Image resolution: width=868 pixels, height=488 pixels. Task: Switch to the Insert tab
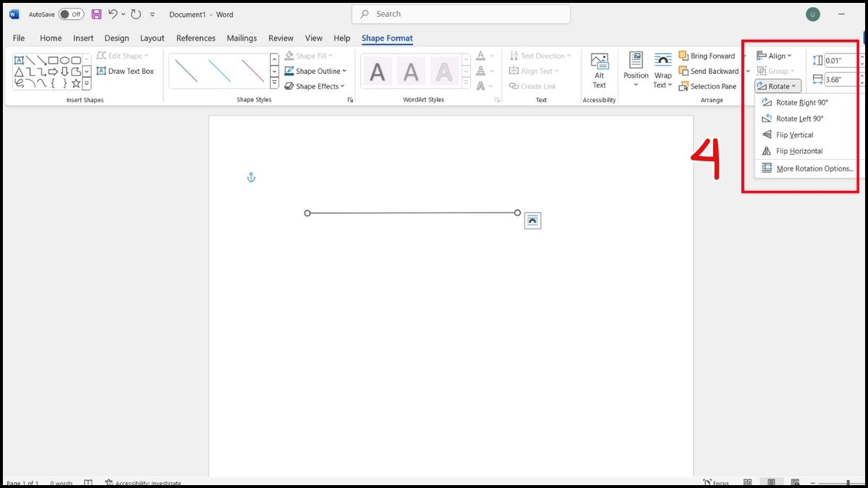pos(83,38)
